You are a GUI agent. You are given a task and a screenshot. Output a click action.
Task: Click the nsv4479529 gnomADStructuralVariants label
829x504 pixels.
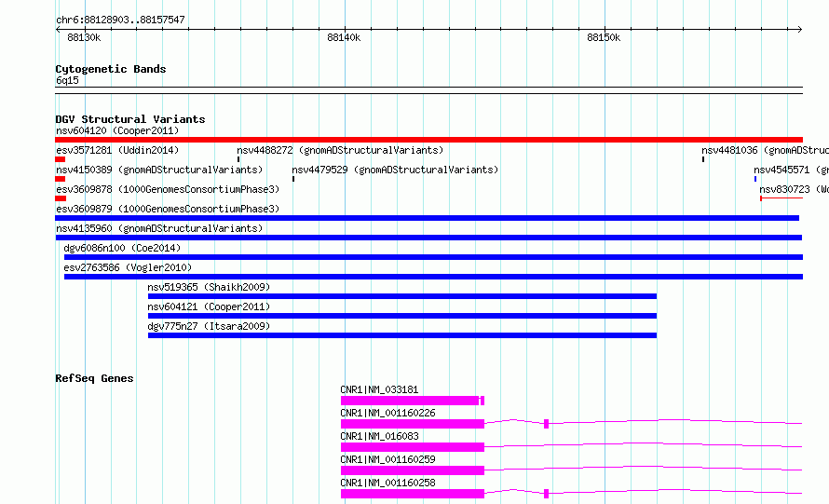coord(395,170)
